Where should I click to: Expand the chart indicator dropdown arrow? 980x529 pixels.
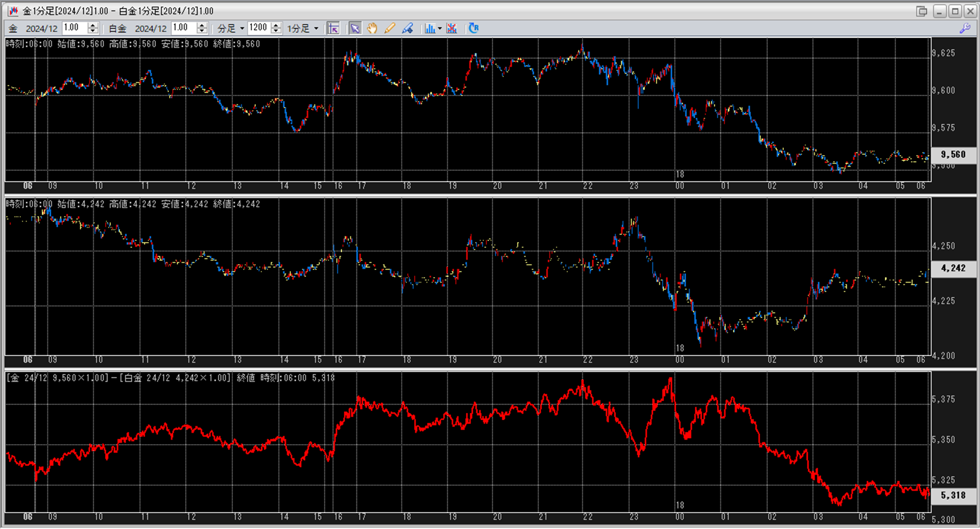(x=439, y=28)
